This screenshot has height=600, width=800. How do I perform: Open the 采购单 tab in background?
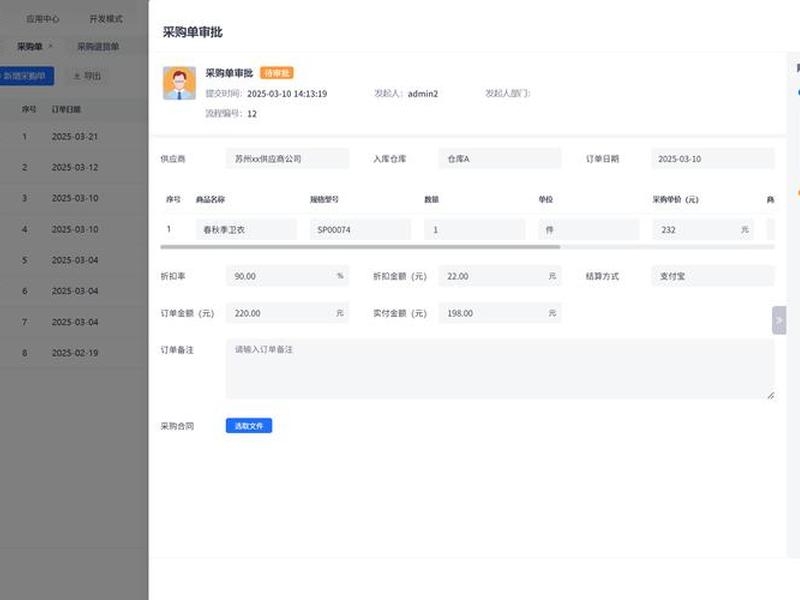[30, 46]
